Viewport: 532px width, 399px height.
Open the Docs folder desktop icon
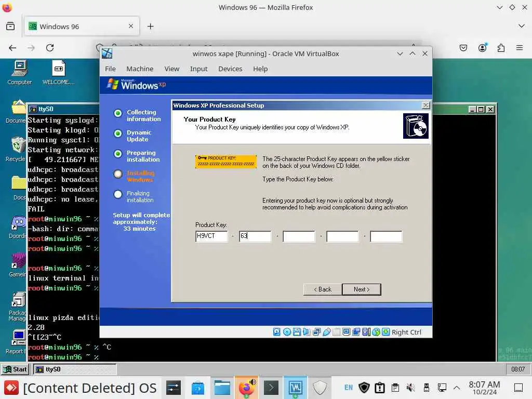[x=19, y=188]
